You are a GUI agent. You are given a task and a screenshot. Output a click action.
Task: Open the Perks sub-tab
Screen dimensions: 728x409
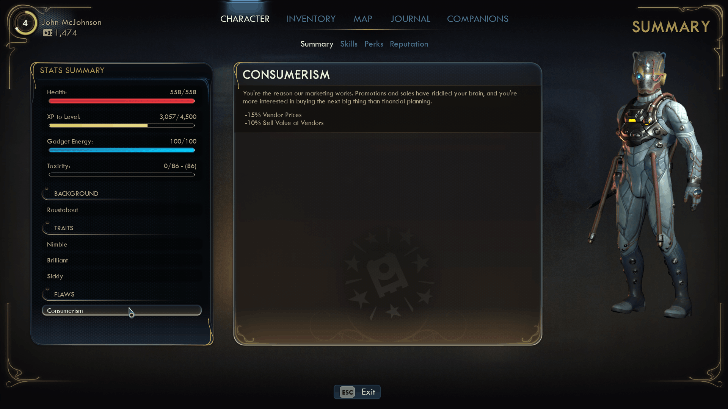tap(374, 44)
